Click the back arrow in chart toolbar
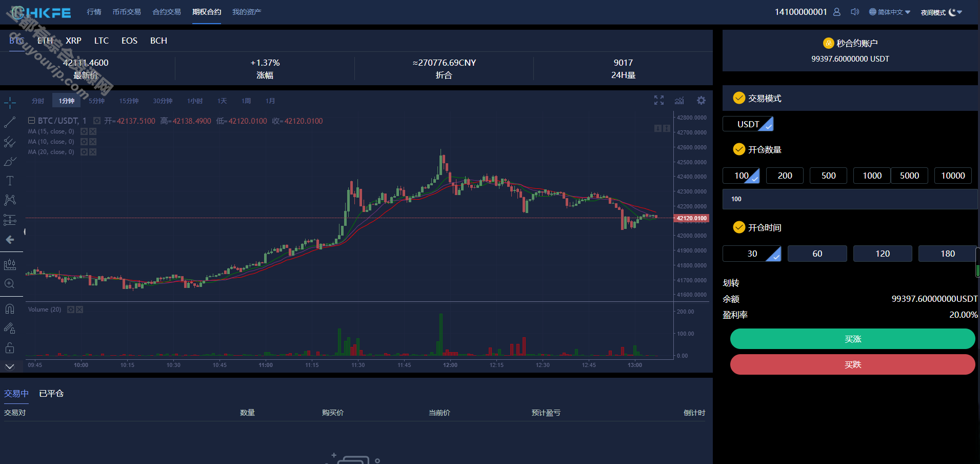 click(x=10, y=240)
